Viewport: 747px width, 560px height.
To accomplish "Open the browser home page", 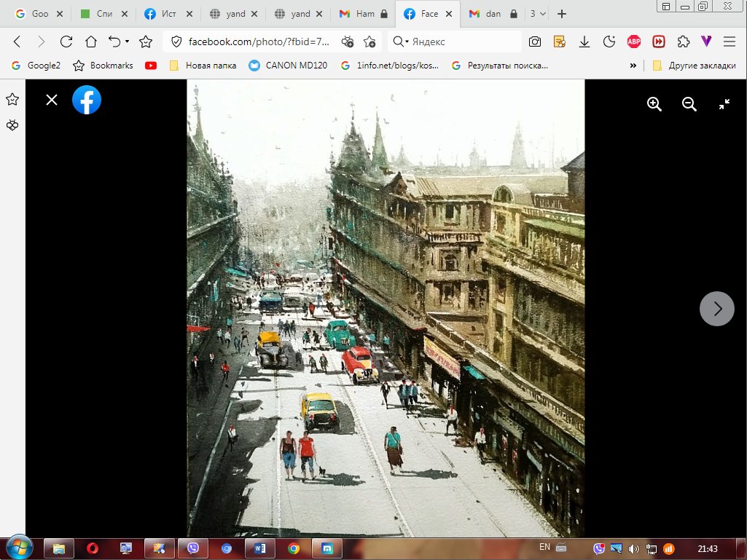I will click(91, 42).
